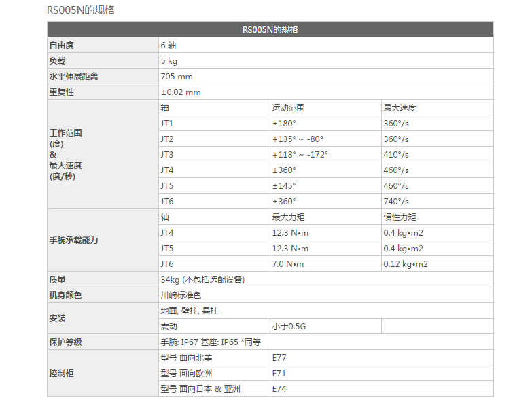Click the 最大速度 column header cell
The image size is (532, 400).
click(x=400, y=108)
